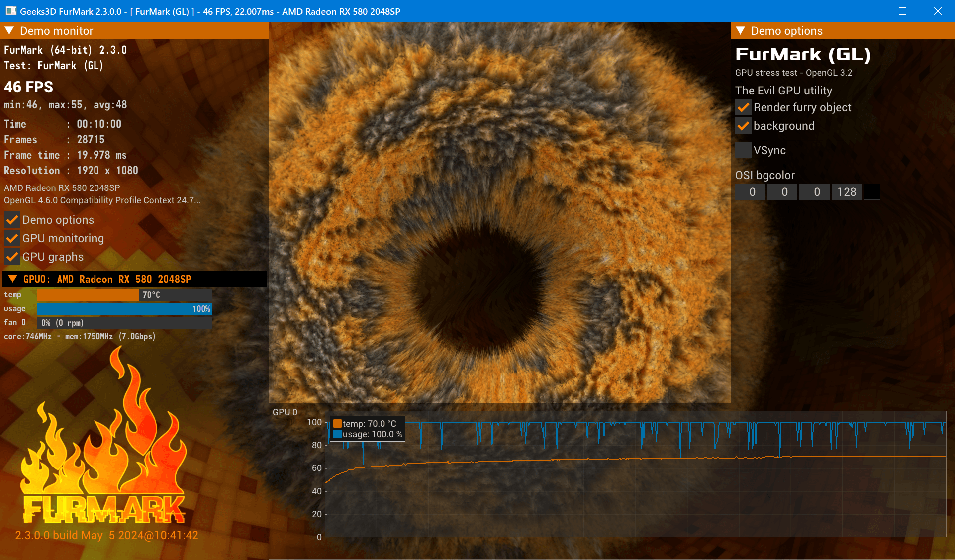The image size is (955, 560).
Task: Click the OpenGL 4.6.0 Compatibility Profile text
Action: click(x=102, y=200)
